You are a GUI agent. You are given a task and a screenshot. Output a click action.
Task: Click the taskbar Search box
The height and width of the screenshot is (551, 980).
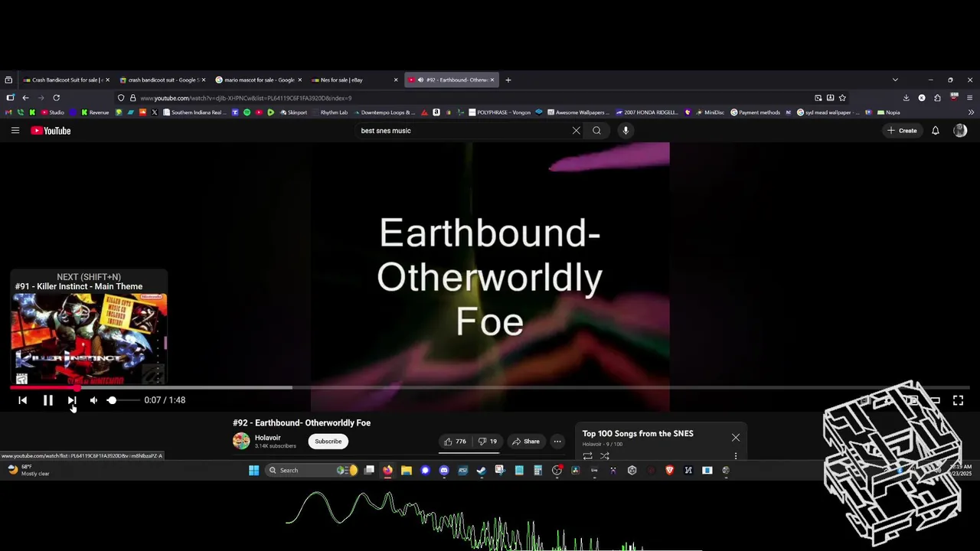(312, 471)
